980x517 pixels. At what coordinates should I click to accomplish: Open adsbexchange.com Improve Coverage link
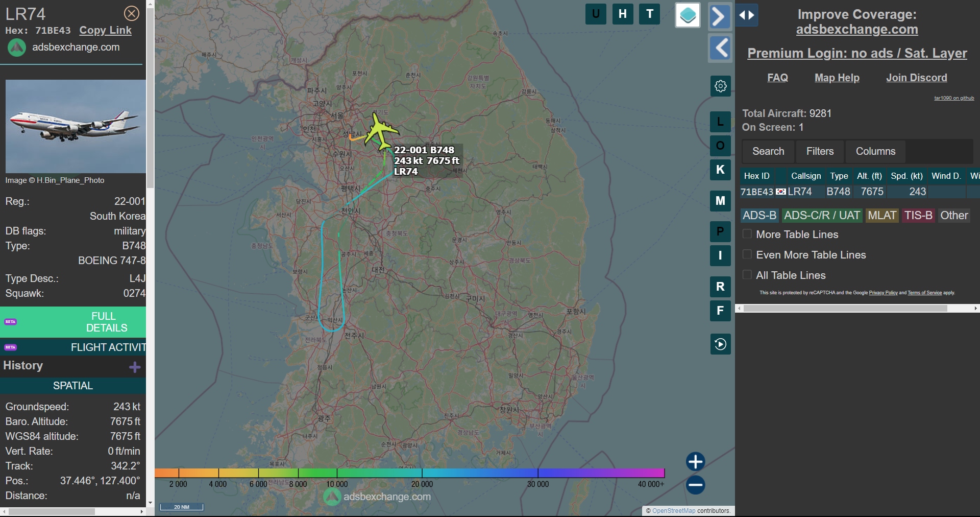point(857,30)
